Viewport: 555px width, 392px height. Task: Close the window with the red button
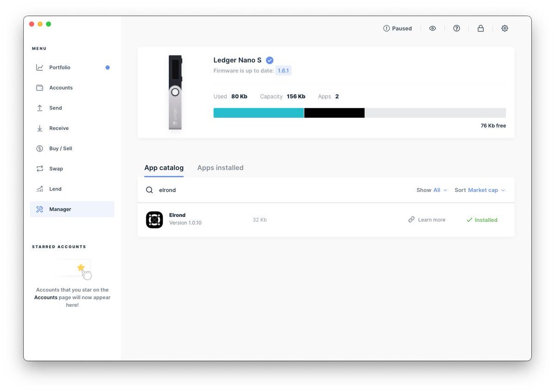click(x=32, y=24)
